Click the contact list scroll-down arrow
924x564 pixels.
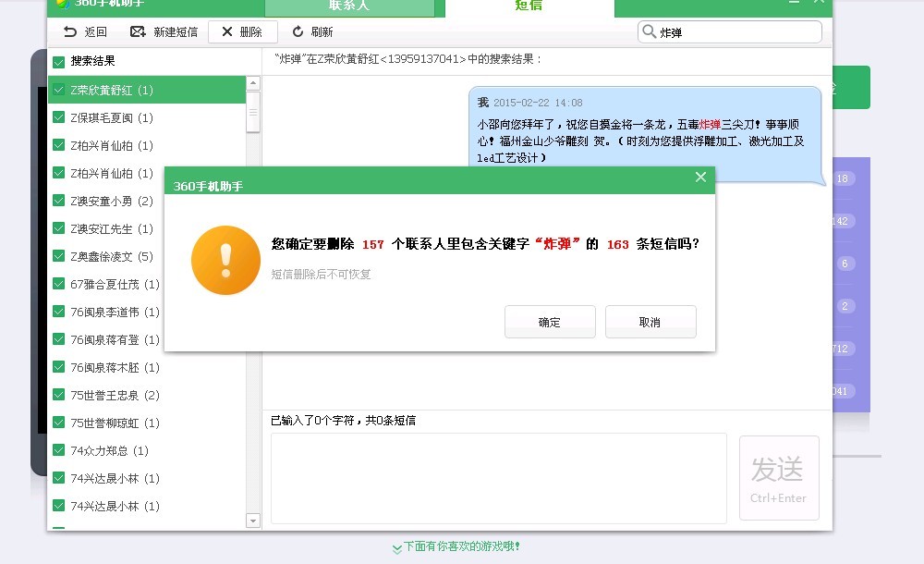(x=253, y=521)
